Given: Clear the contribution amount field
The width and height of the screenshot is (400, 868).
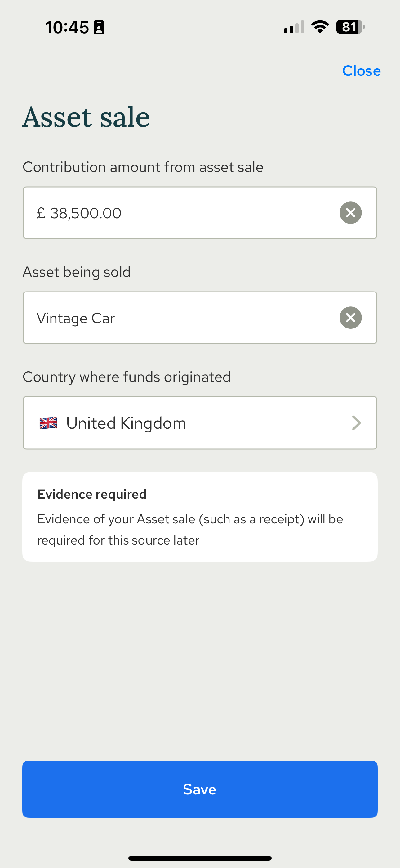Looking at the screenshot, I should tap(350, 213).
